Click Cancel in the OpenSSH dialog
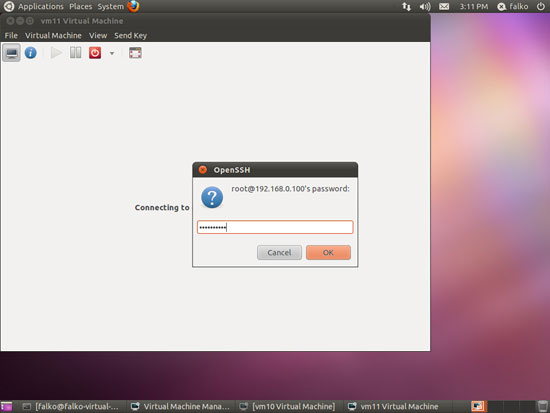The height and width of the screenshot is (413, 550). (279, 253)
